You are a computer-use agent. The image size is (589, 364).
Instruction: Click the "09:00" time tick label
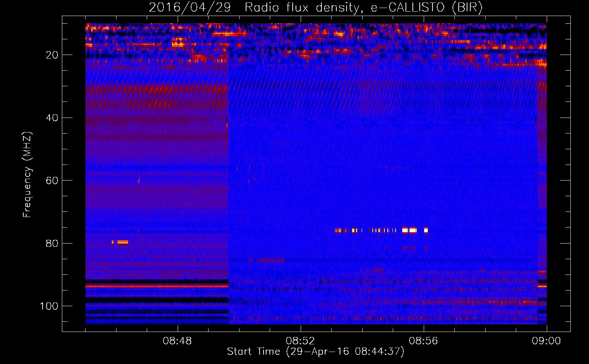[x=546, y=341]
